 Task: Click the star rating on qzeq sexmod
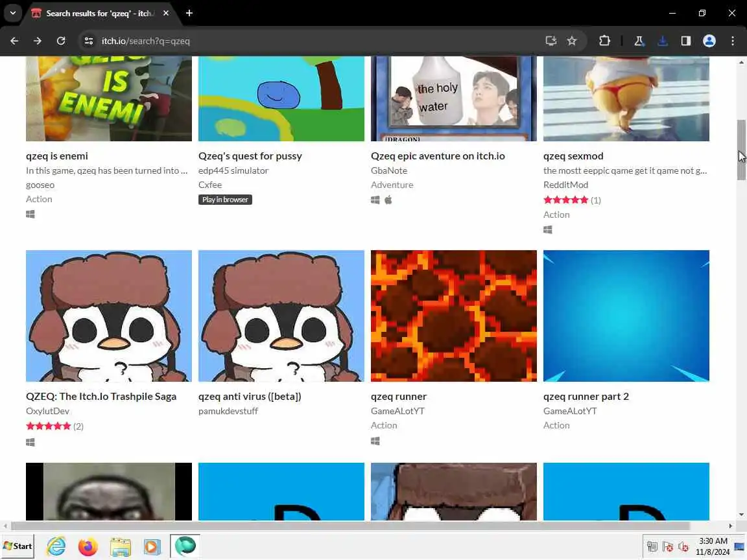click(x=566, y=200)
